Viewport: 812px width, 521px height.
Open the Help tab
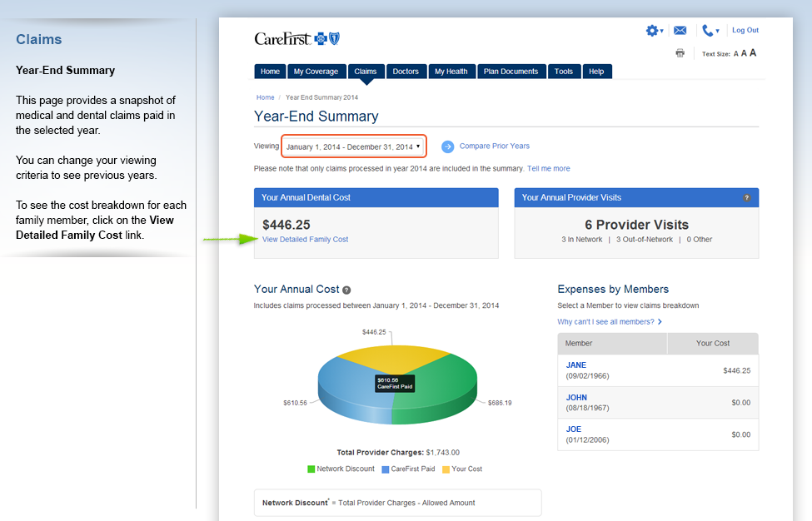[x=596, y=72]
